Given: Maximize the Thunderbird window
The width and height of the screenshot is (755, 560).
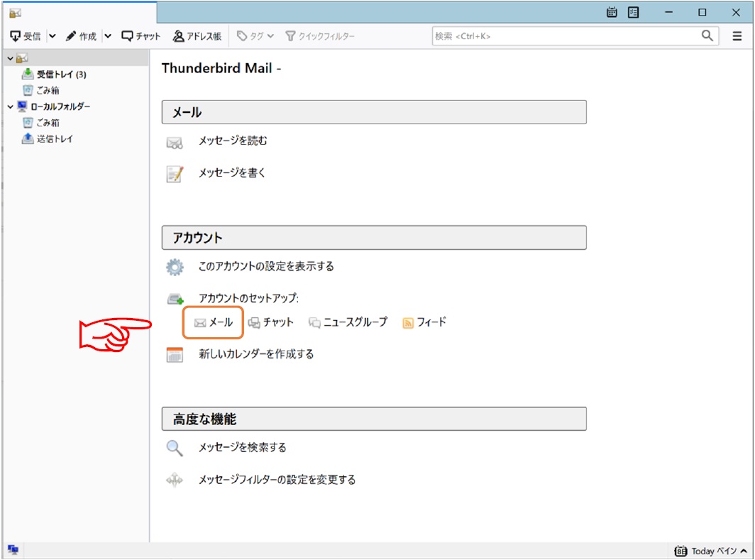Looking at the screenshot, I should (702, 13).
